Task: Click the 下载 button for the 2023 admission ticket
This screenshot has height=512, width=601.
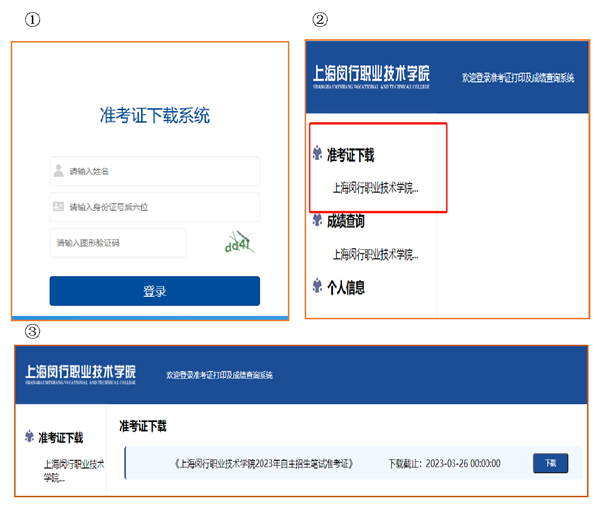Action: pyautogui.click(x=550, y=463)
